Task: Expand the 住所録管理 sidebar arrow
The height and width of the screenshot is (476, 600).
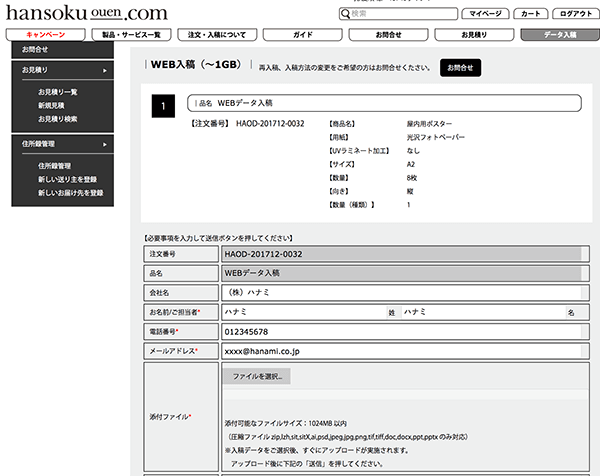Action: [104, 144]
